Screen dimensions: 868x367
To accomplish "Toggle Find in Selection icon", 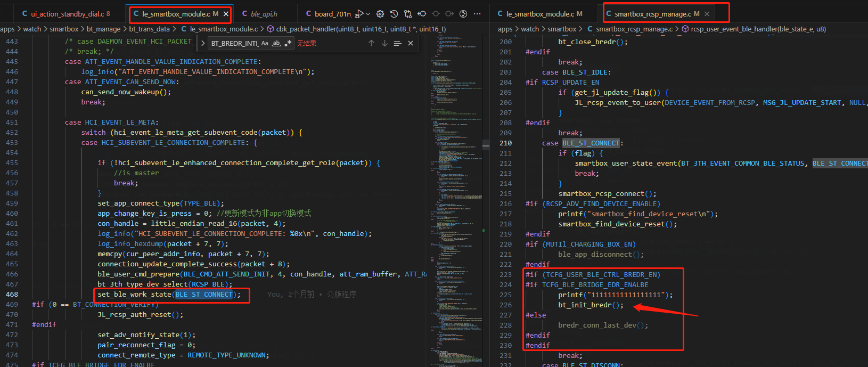I will pyautogui.click(x=397, y=43).
